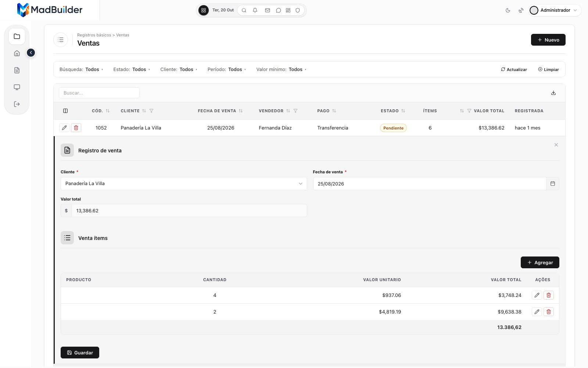The image size is (588, 368).
Task: Collapse sidebar with round arrow button
Action: click(31, 53)
